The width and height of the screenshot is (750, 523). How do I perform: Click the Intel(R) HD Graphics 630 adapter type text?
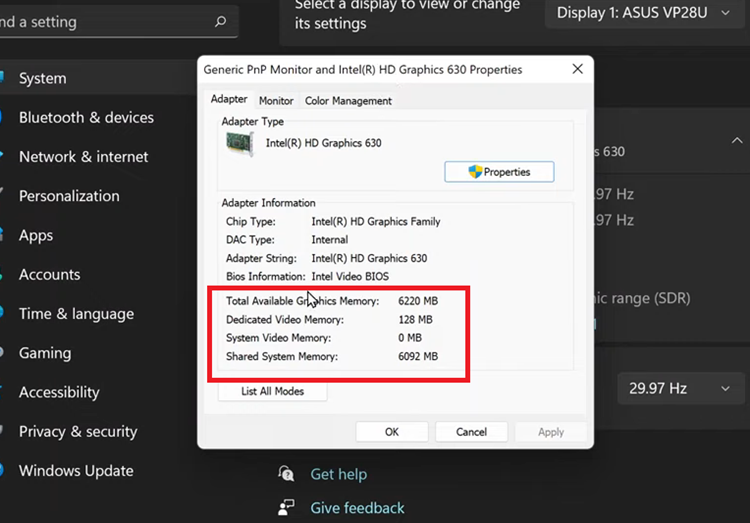pos(323,143)
